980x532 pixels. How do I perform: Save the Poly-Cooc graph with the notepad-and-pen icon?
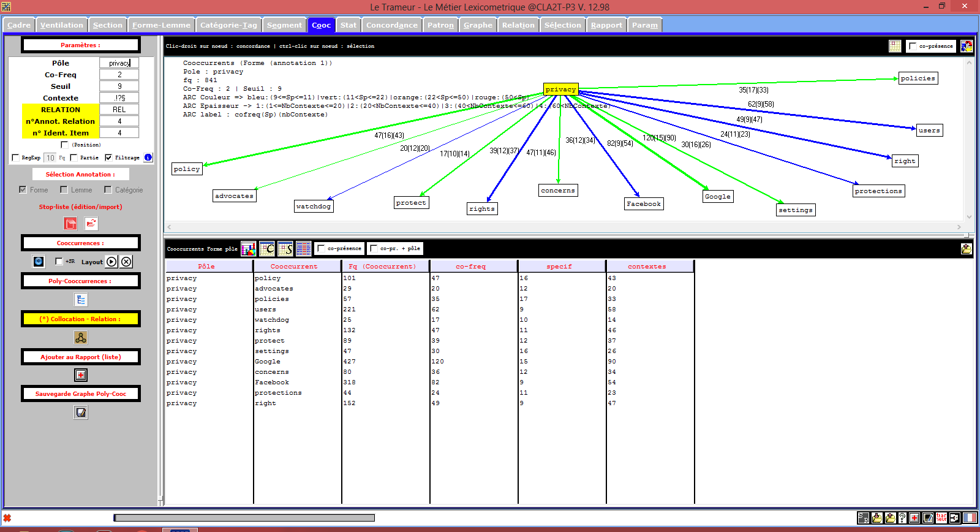(81, 412)
